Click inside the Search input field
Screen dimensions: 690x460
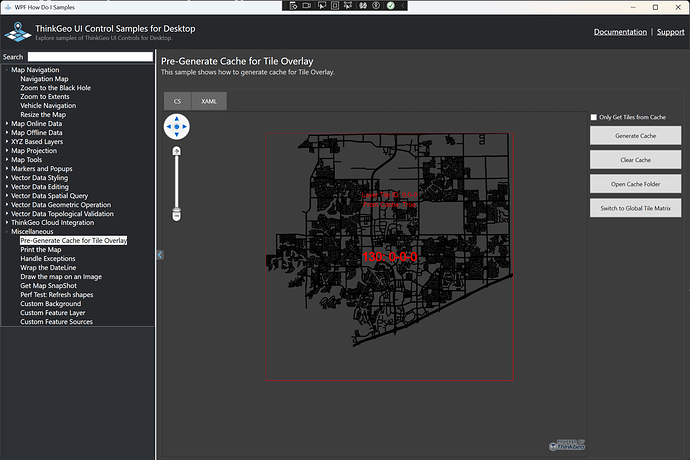(x=90, y=57)
